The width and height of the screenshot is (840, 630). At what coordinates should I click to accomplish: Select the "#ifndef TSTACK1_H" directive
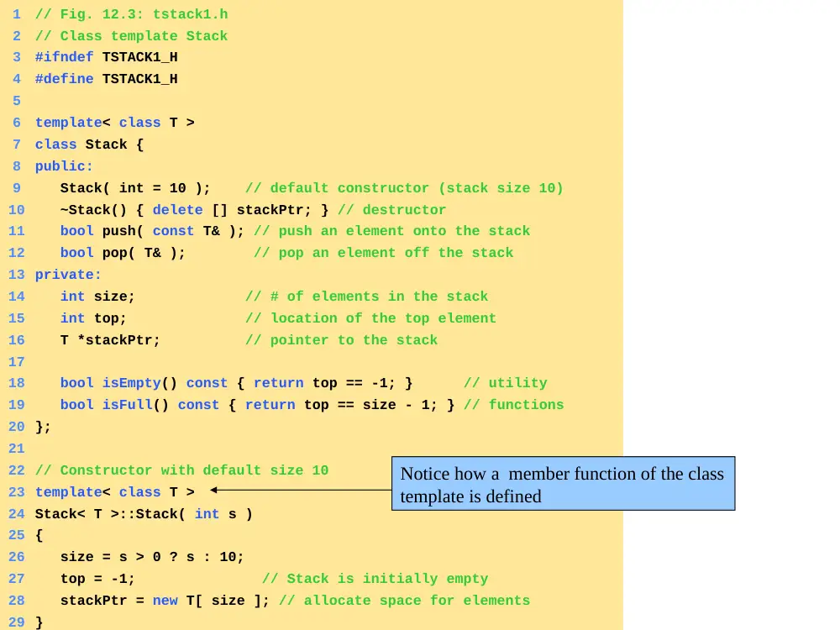click(x=106, y=57)
